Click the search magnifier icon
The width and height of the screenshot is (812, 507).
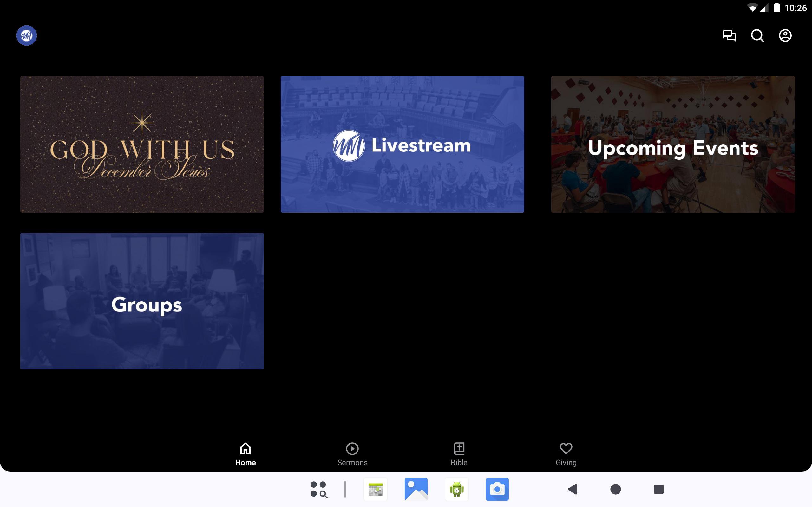(757, 35)
